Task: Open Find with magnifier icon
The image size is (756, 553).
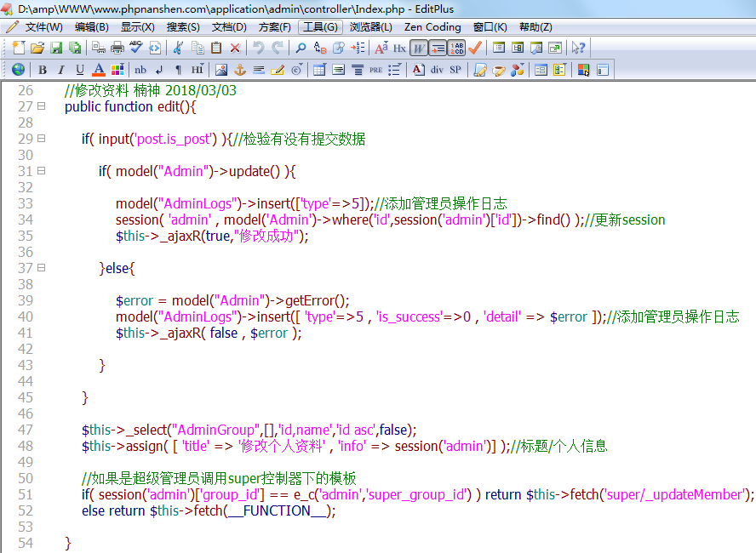Action: click(x=301, y=48)
